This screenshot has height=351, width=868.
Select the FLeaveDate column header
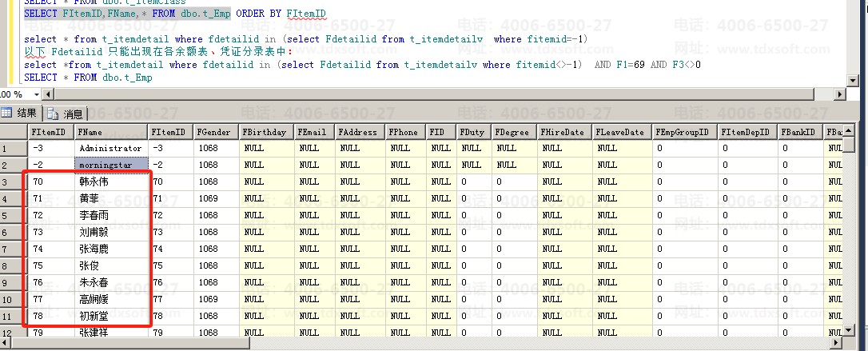point(620,132)
